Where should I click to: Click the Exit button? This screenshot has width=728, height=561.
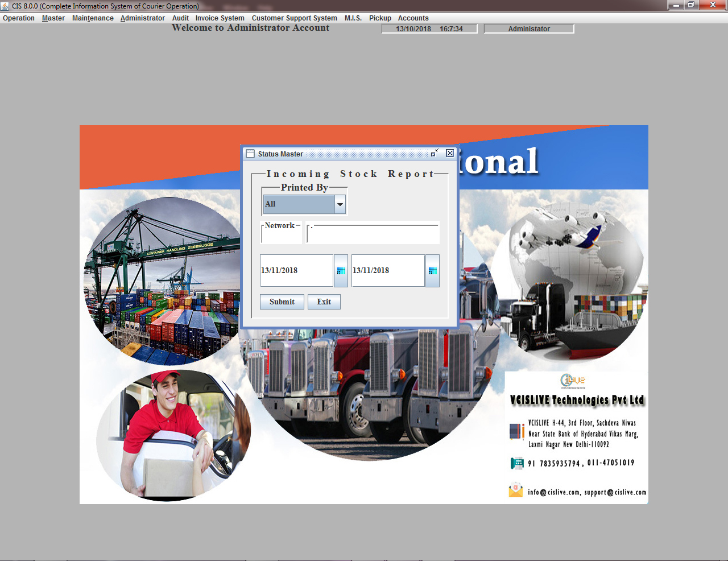click(x=324, y=302)
